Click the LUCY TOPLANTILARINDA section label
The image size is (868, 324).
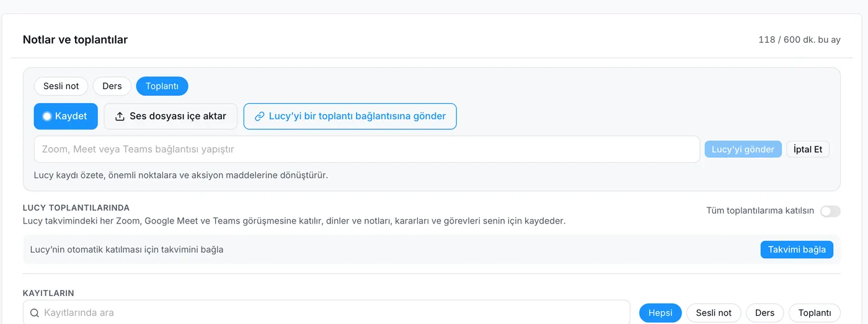(76, 208)
